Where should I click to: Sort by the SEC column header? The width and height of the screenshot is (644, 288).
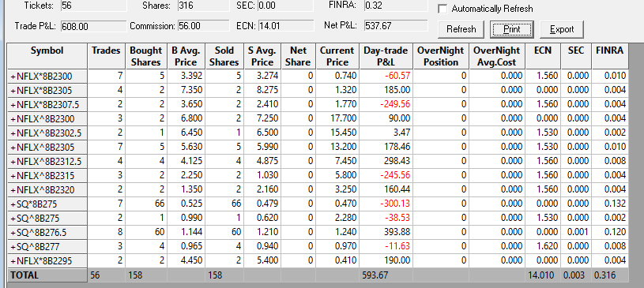click(576, 56)
